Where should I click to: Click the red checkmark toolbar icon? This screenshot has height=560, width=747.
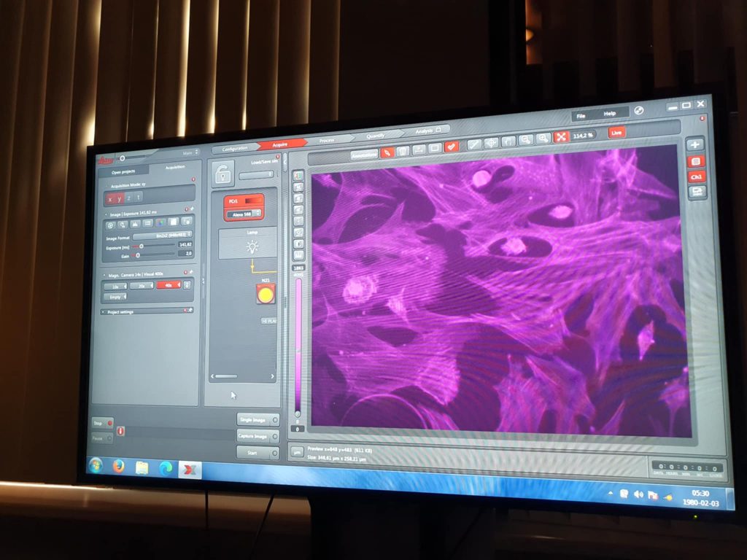pyautogui.click(x=451, y=147)
